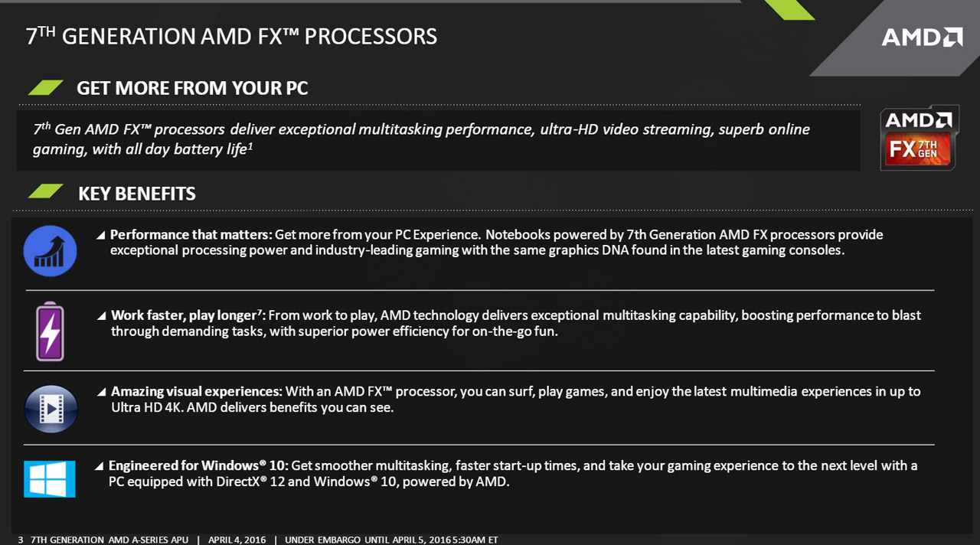980x545 pixels.
Task: Click the embargo notice in the footer
Action: [x=391, y=540]
